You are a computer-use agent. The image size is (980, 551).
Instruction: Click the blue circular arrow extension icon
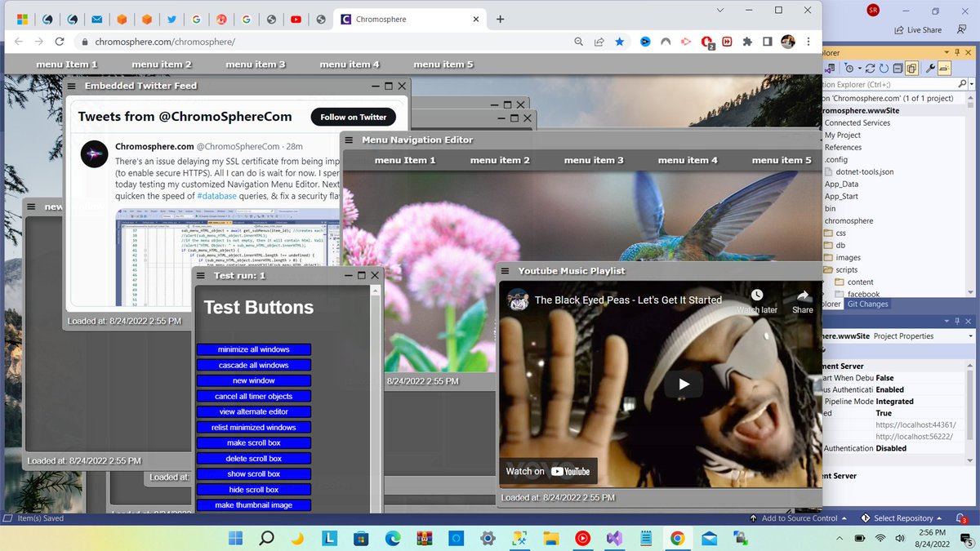(x=645, y=42)
